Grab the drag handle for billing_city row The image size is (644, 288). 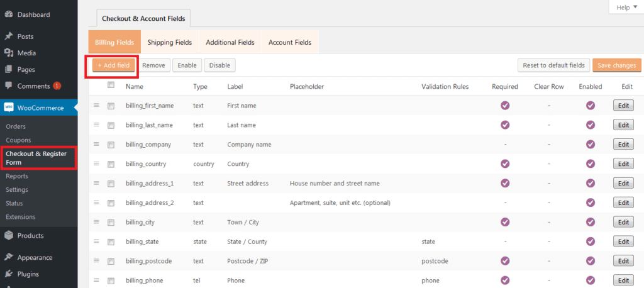[96, 222]
